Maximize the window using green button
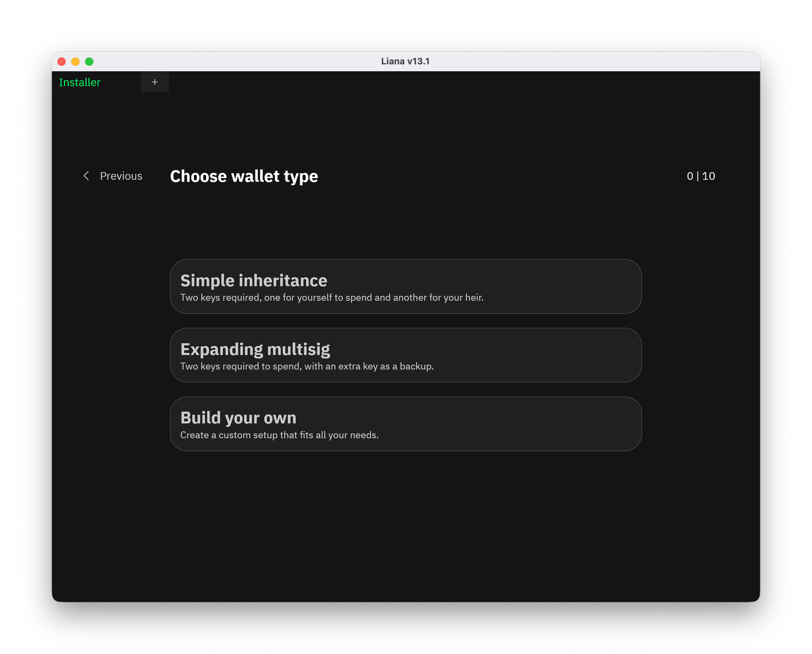 pos(89,61)
